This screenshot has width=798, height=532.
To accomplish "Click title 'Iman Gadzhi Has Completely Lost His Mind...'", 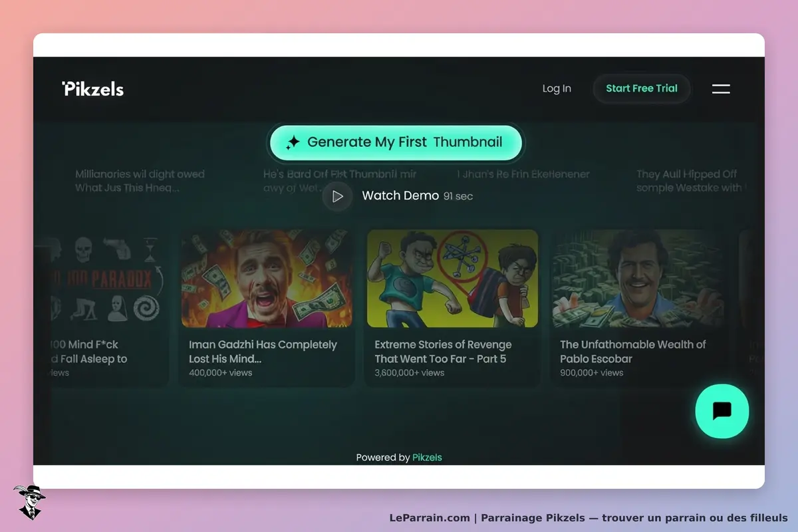I will point(263,352).
